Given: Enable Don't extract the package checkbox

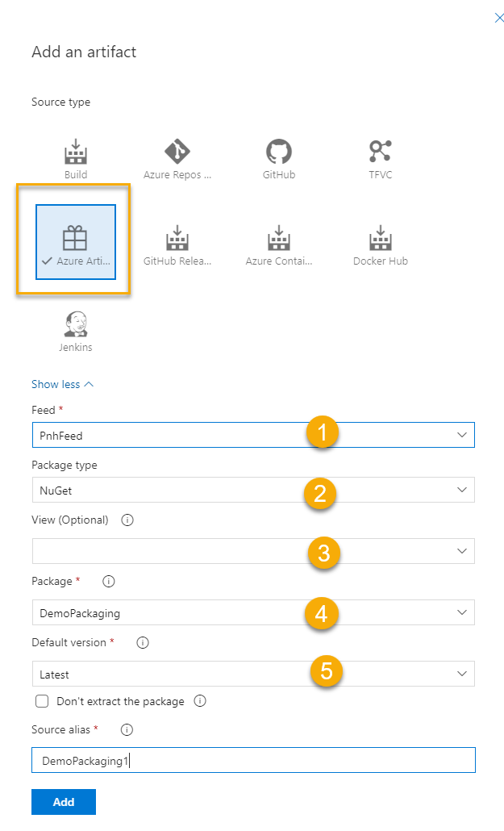Looking at the screenshot, I should pos(42,701).
